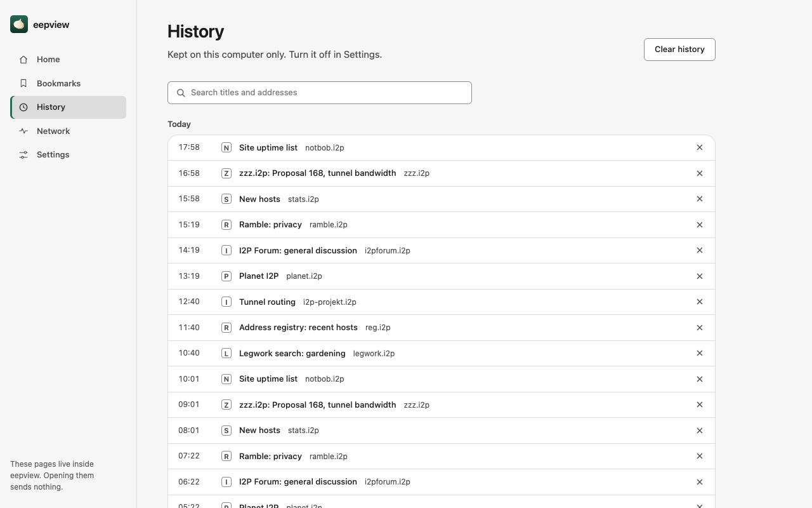The width and height of the screenshot is (812, 508).
Task: Click the S favicon on the 15:58 row
Action: pos(226,199)
